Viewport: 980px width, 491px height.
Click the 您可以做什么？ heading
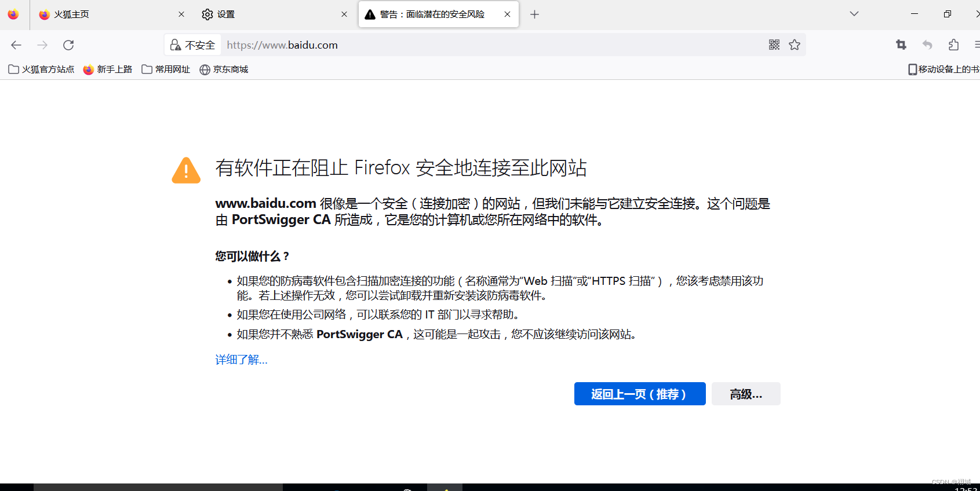coord(252,256)
